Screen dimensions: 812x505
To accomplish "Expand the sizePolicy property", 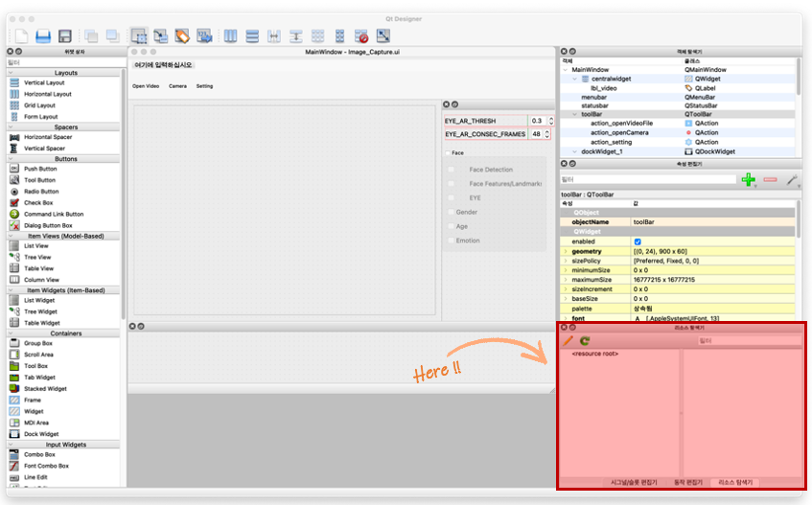I will click(566, 261).
